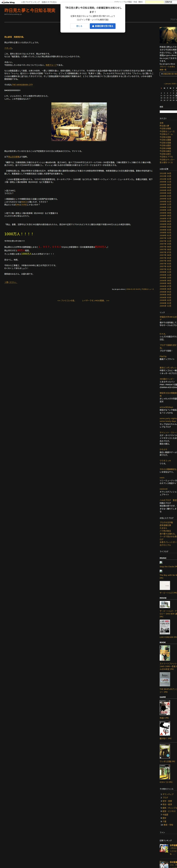Open archive 2009年 11月
Screen dimensions: 177x868
coord(165,182)
